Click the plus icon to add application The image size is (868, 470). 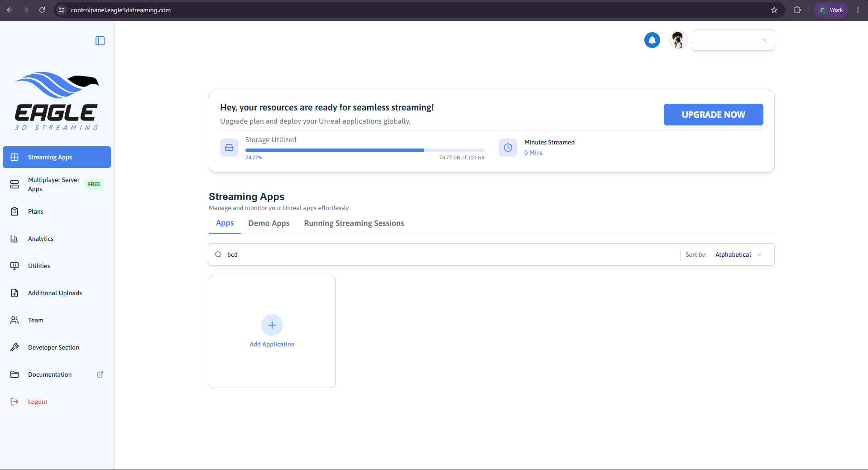(272, 325)
